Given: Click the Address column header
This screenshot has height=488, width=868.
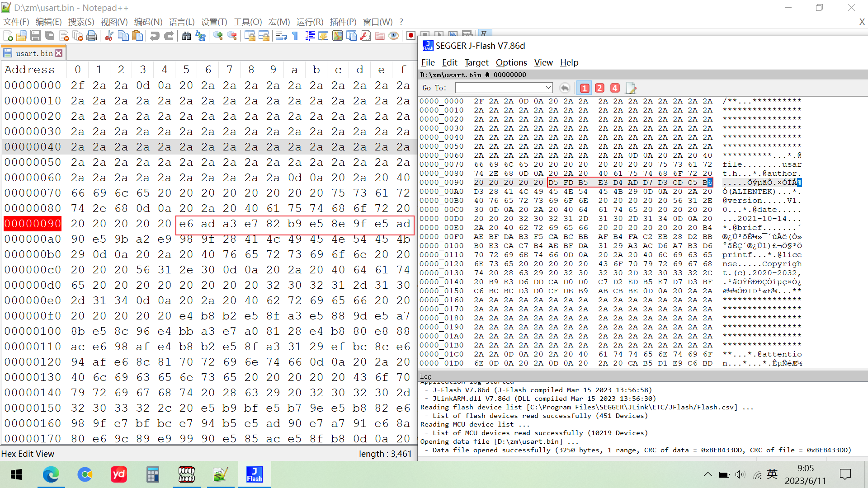Looking at the screenshot, I should click(x=29, y=70).
